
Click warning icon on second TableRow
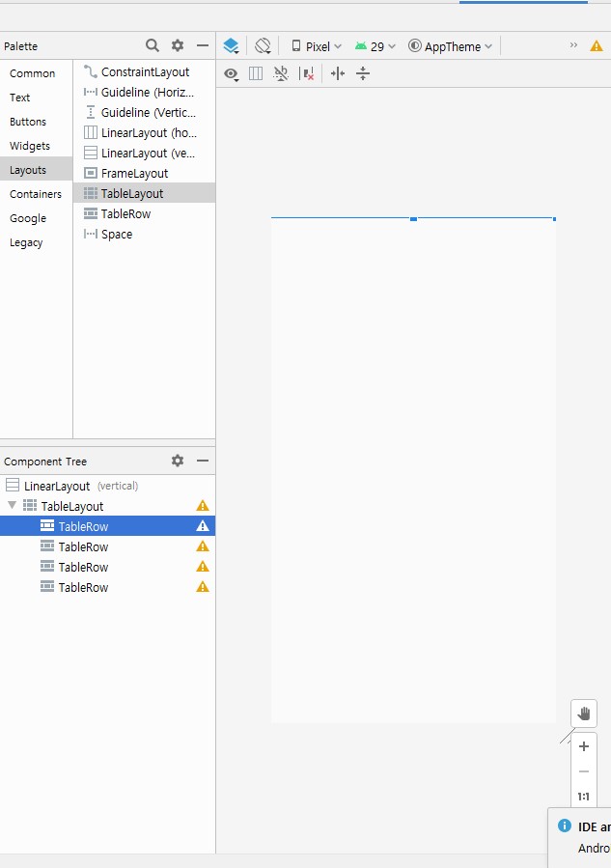pos(203,546)
